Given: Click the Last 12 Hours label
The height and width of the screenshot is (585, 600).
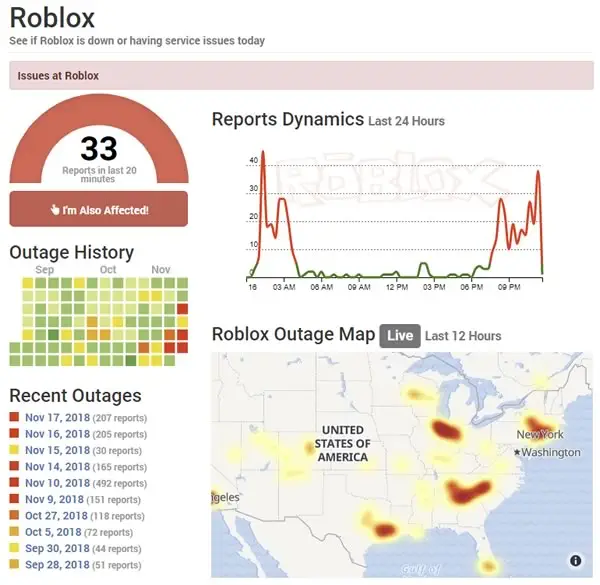Looking at the screenshot, I should (x=463, y=336).
